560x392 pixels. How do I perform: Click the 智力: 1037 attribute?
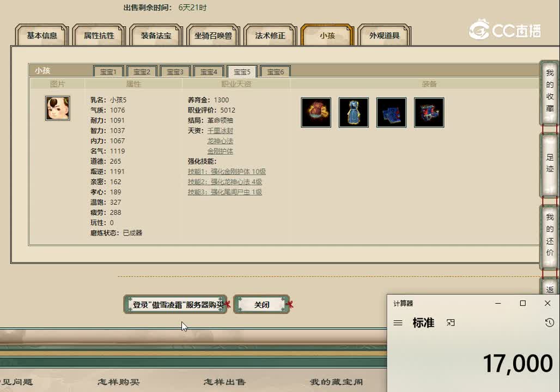(107, 131)
